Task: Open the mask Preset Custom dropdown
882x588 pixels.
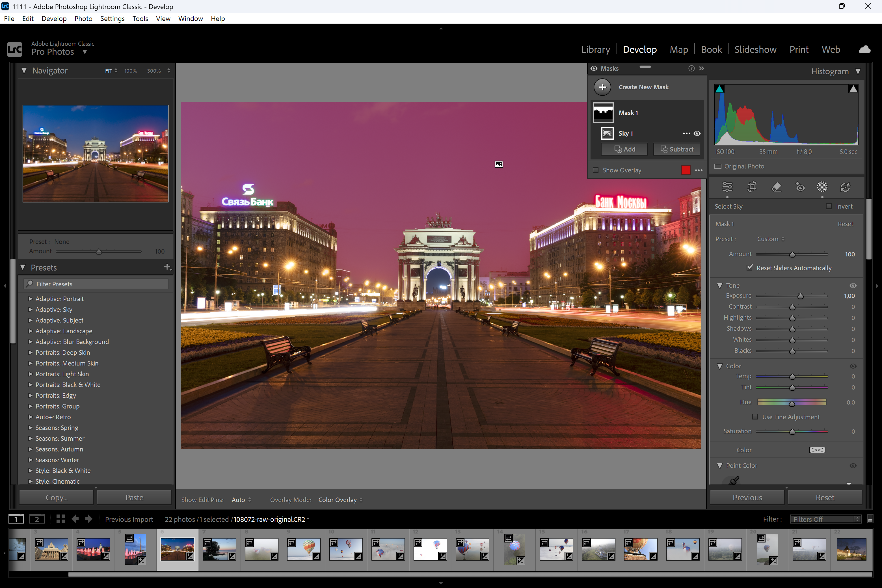Action: 771,239
